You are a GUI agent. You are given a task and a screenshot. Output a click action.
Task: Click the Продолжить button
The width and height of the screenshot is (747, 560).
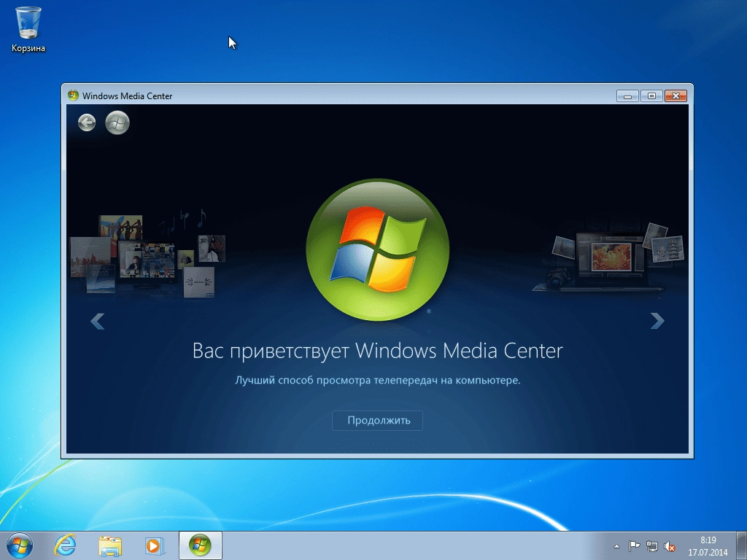pyautogui.click(x=377, y=421)
